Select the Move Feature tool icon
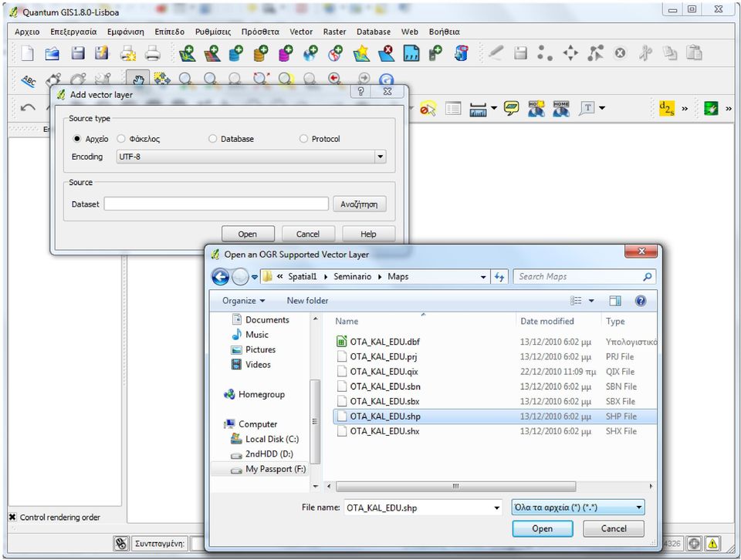741x560 pixels. tap(571, 53)
